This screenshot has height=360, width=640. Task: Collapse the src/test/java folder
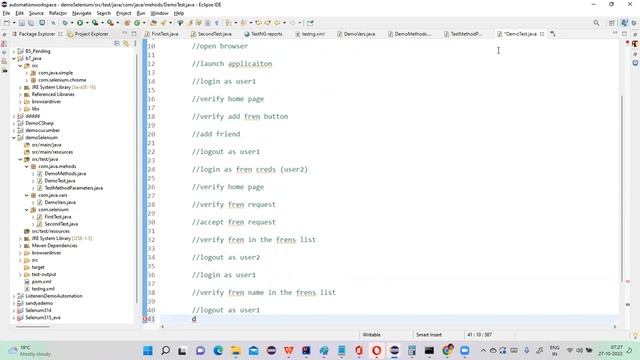point(20,159)
